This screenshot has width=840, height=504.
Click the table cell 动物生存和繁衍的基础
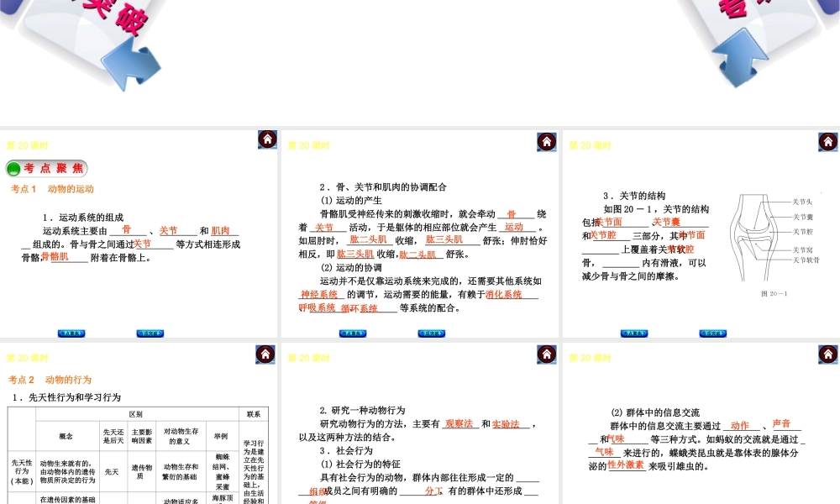point(181,471)
